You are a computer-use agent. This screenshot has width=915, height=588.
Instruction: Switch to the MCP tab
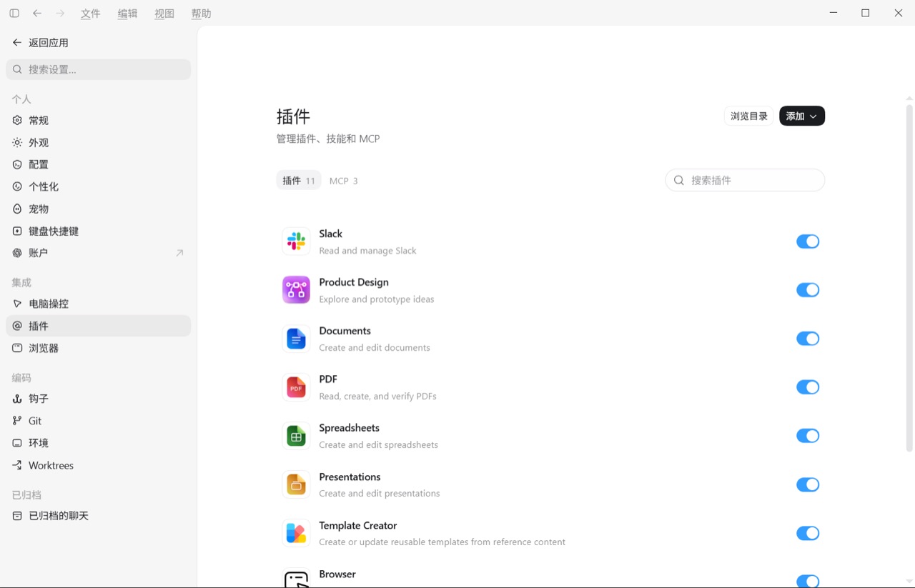point(343,181)
